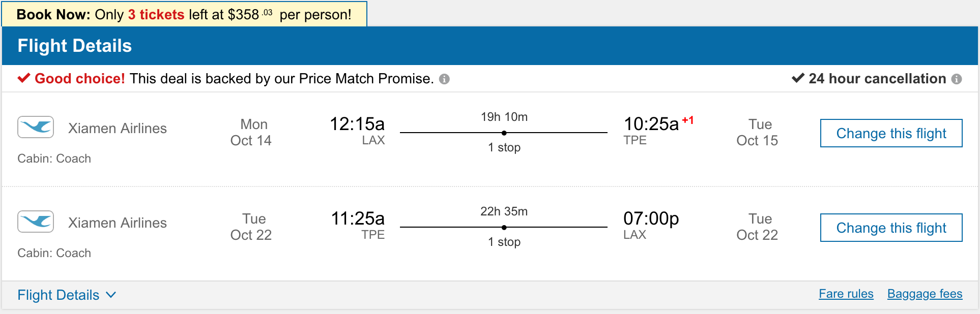This screenshot has width=980, height=314.
Task: Click the 24 hour cancellation checkmark icon
Action: click(798, 78)
